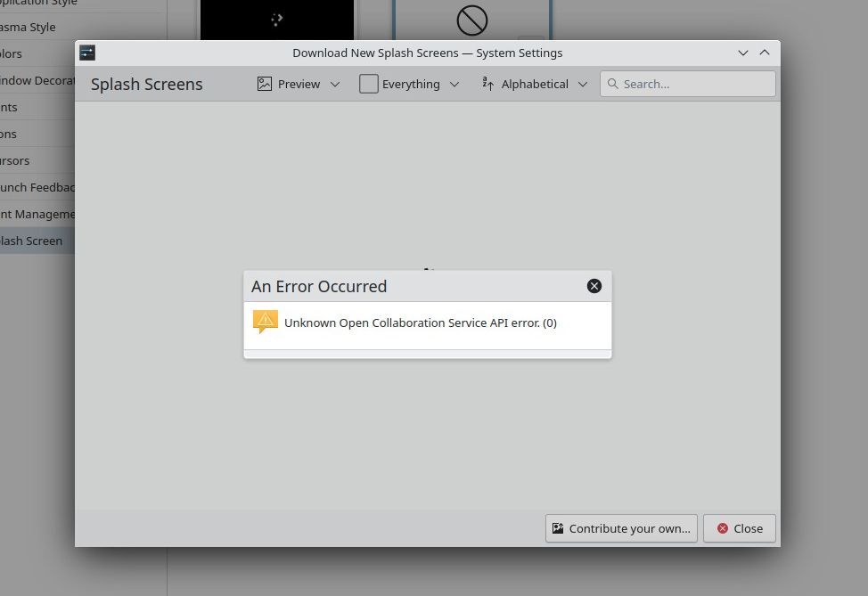Screen dimensions: 868x596
Task: Minimize the Download New Splash Screens window
Action: (x=743, y=53)
